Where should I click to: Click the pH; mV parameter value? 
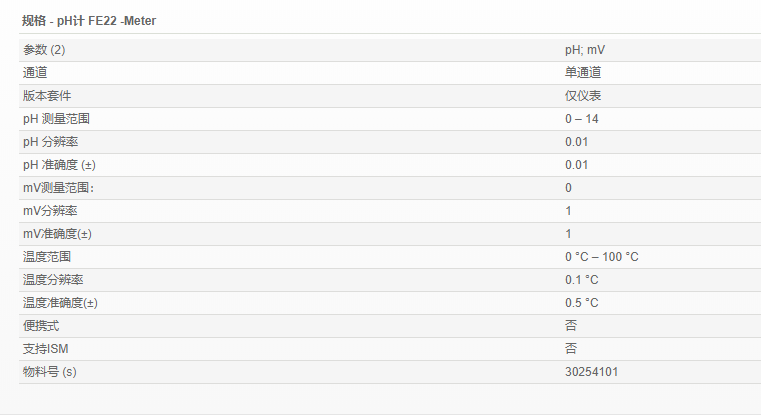585,50
